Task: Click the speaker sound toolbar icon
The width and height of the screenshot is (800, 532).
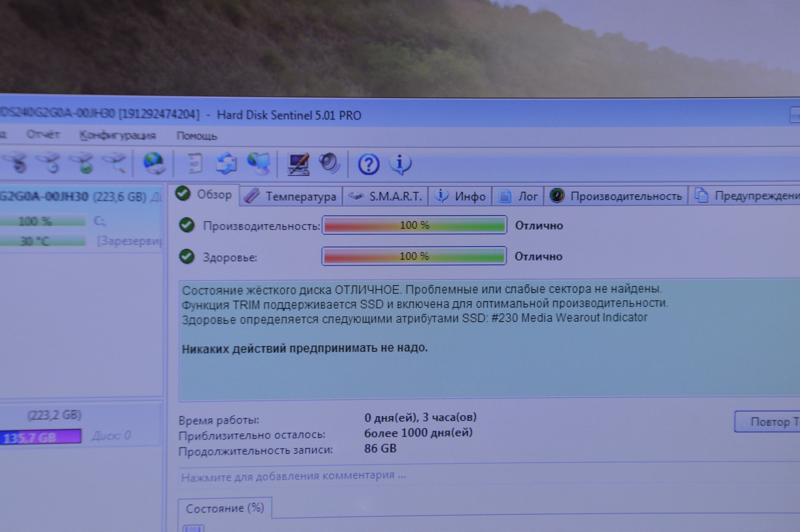Action: tap(329, 163)
